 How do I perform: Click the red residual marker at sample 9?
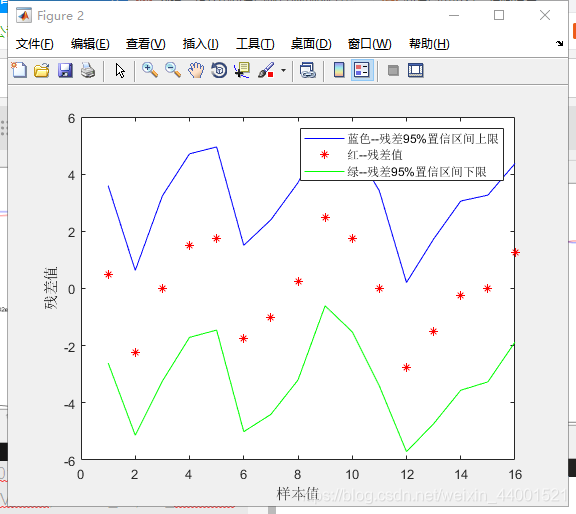coord(325,218)
